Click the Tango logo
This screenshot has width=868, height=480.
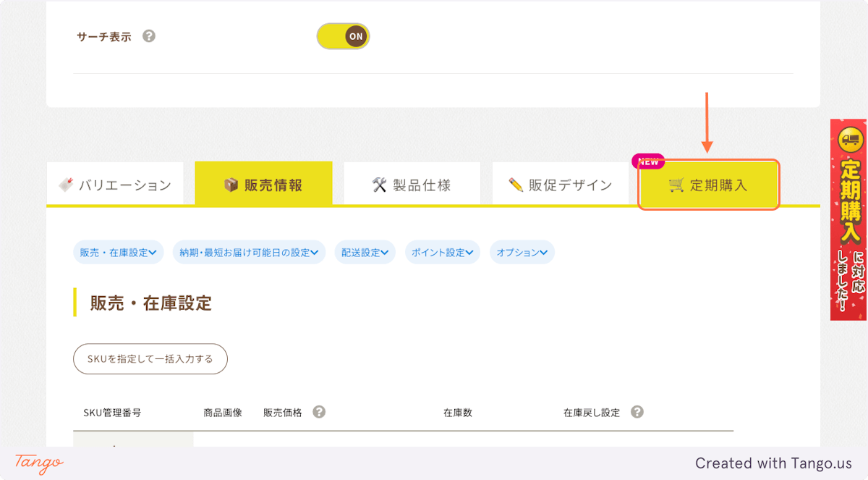pyautogui.click(x=39, y=463)
